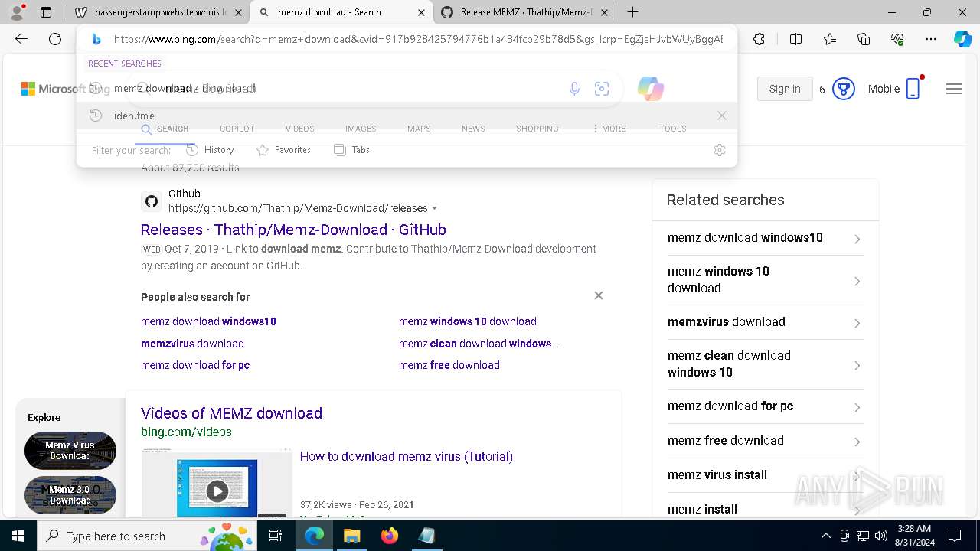Filter suggestions by Favorites
980x551 pixels.
283,150
